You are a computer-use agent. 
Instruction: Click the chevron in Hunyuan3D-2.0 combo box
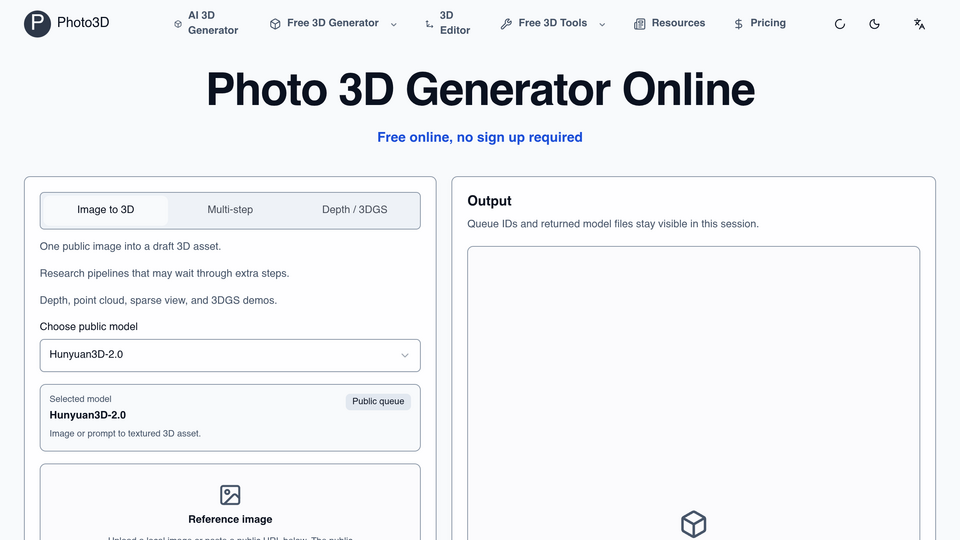[405, 355]
